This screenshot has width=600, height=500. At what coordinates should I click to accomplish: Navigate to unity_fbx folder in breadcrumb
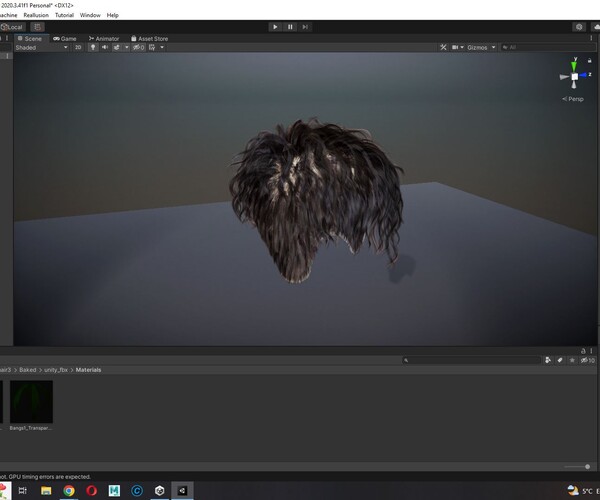click(x=56, y=370)
